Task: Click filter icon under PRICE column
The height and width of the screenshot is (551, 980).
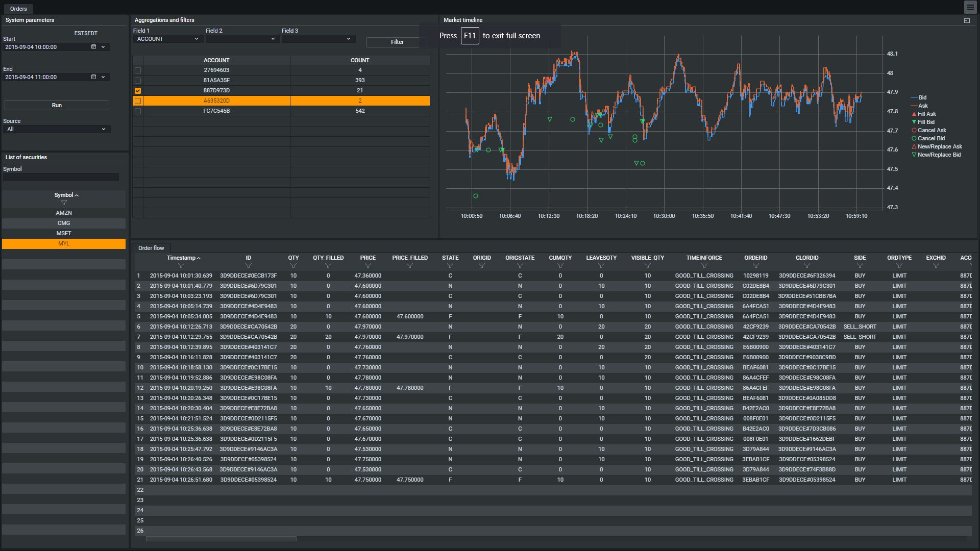Action: [x=367, y=266]
